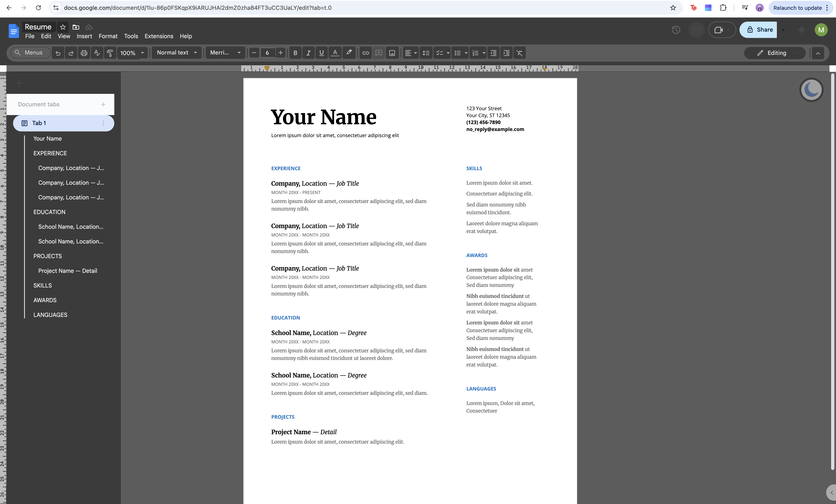The image size is (836, 504).
Task: Insert an image
Action: (x=392, y=53)
